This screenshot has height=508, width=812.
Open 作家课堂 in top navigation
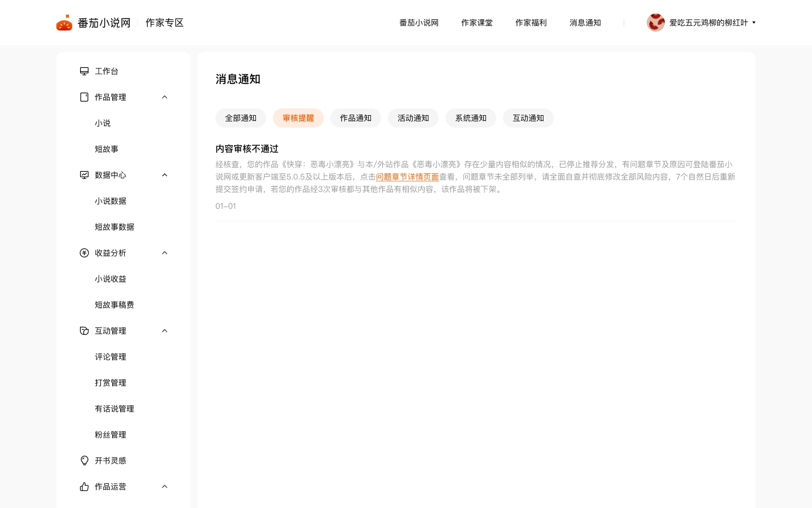click(476, 23)
